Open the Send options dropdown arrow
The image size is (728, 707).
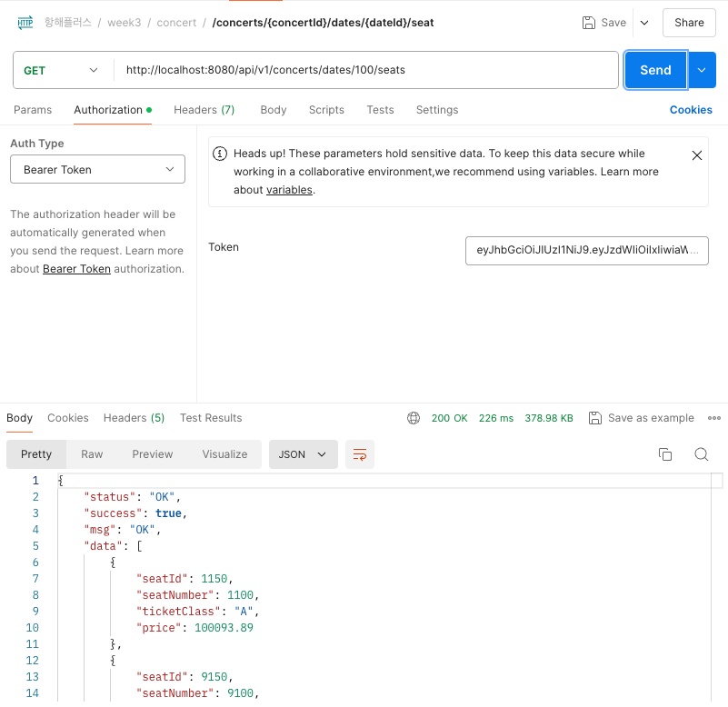pyautogui.click(x=702, y=70)
